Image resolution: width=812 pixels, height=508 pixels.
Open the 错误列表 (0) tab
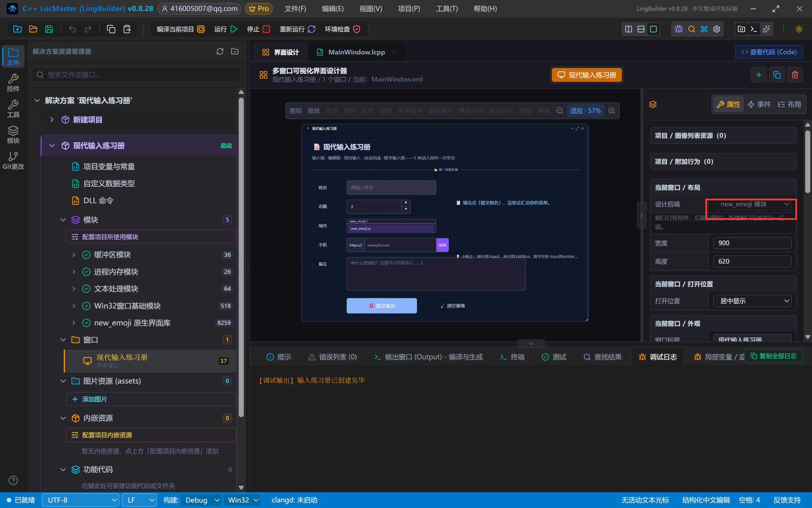point(333,357)
